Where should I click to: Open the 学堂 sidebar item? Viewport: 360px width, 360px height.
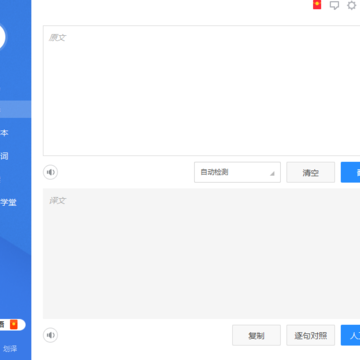click(8, 202)
